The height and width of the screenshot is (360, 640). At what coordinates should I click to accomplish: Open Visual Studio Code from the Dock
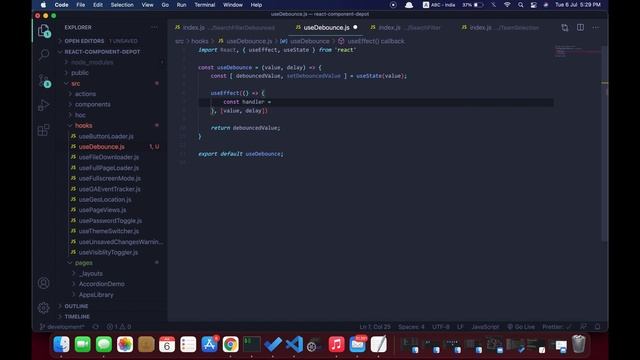click(294, 344)
